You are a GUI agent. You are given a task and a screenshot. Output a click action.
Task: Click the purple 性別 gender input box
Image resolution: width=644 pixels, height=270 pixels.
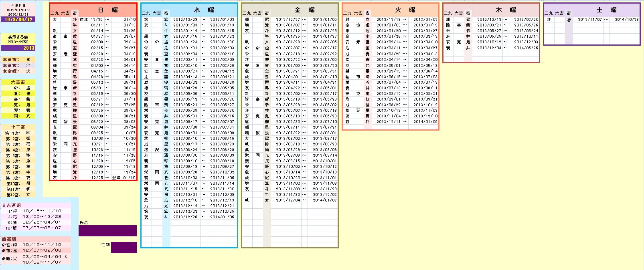click(x=124, y=248)
